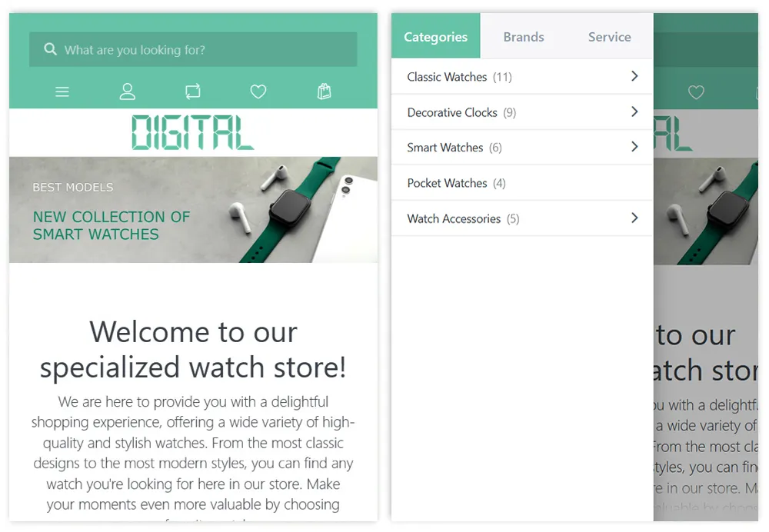Switch to the Service tab
This screenshot has height=532, width=769.
coord(609,37)
